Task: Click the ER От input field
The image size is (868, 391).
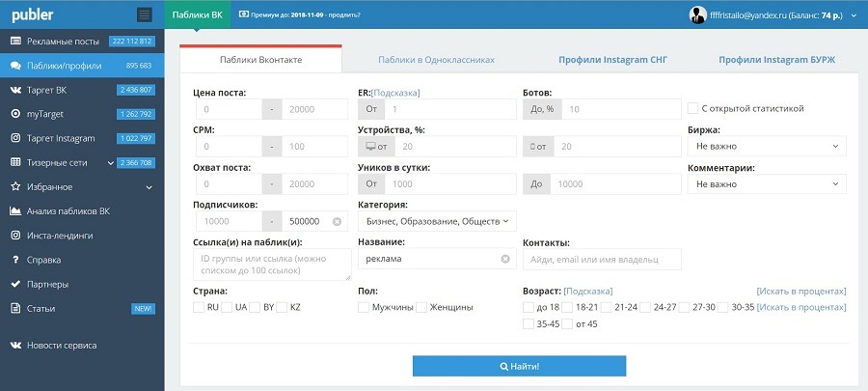Action: pyautogui.click(x=450, y=109)
